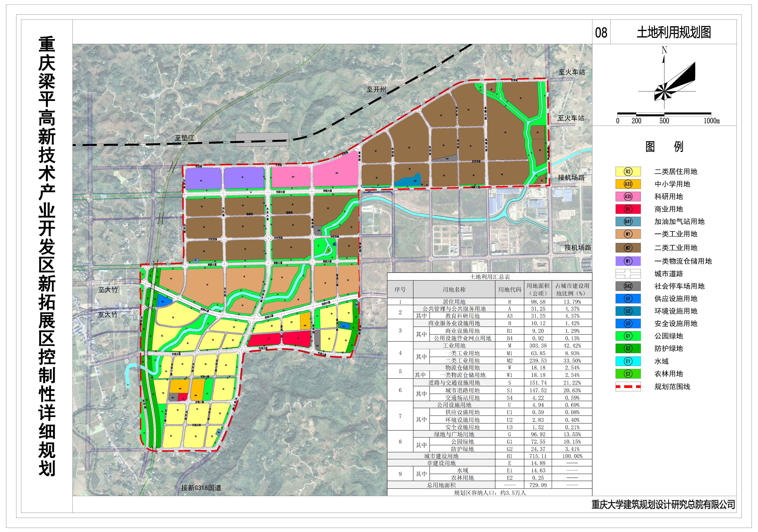758x532 pixels.
Task: Click the area value '147.52'
Action: (538, 390)
